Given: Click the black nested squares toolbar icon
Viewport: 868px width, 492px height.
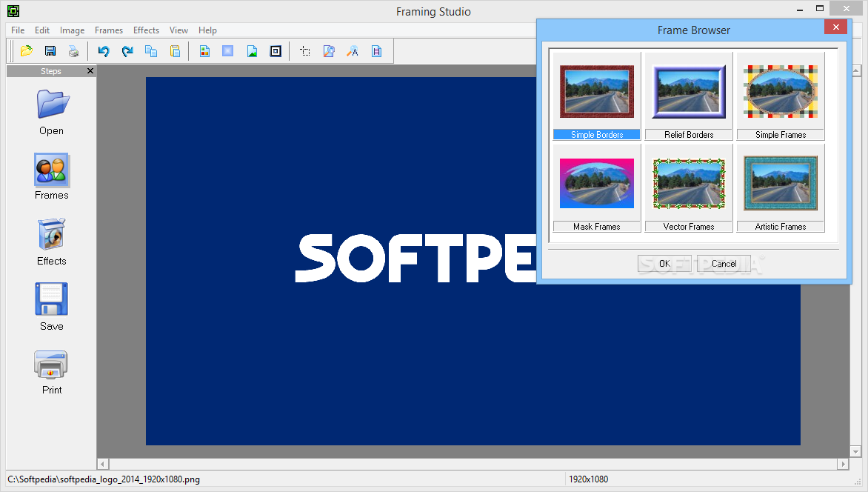Looking at the screenshot, I should (276, 51).
